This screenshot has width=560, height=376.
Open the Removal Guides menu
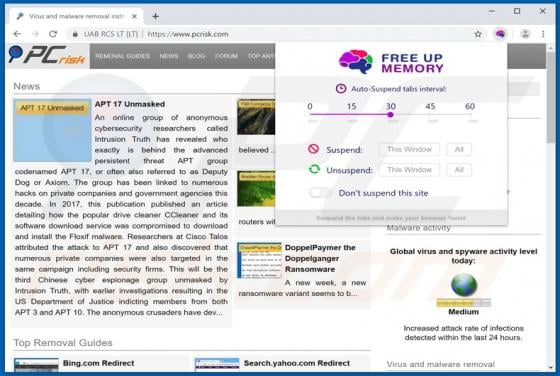pyautogui.click(x=122, y=56)
